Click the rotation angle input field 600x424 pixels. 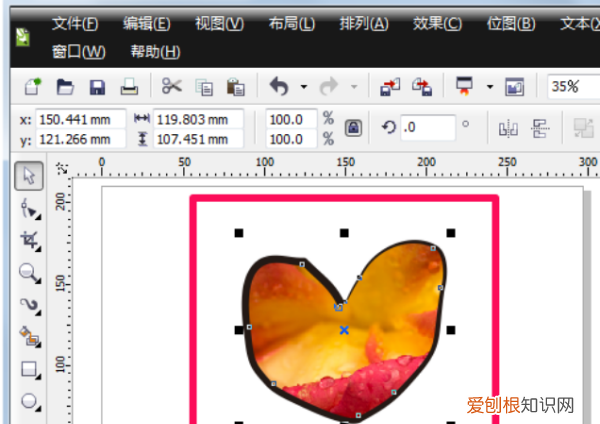(x=427, y=128)
